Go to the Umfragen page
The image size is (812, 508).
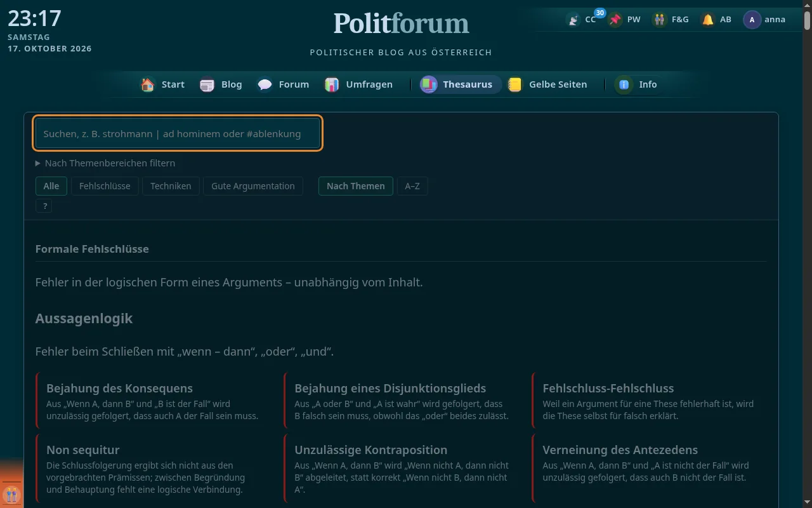pos(359,84)
